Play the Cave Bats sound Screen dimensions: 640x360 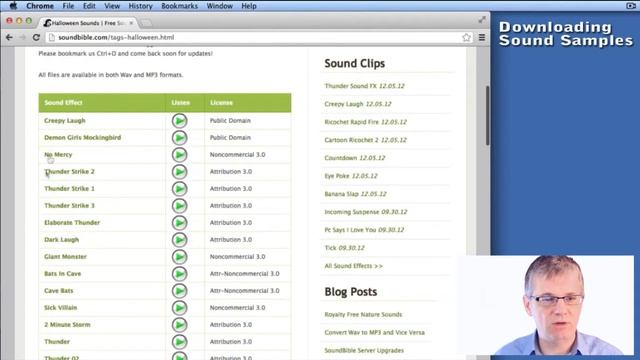click(x=179, y=291)
